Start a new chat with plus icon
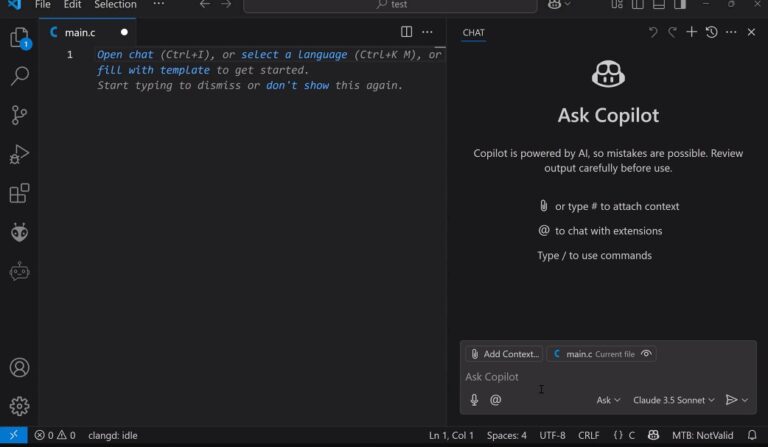The height and width of the screenshot is (447, 768). point(692,32)
